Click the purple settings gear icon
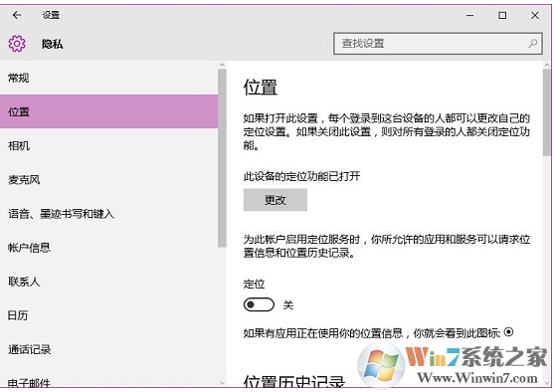This screenshot has width=554, height=392. (17, 44)
